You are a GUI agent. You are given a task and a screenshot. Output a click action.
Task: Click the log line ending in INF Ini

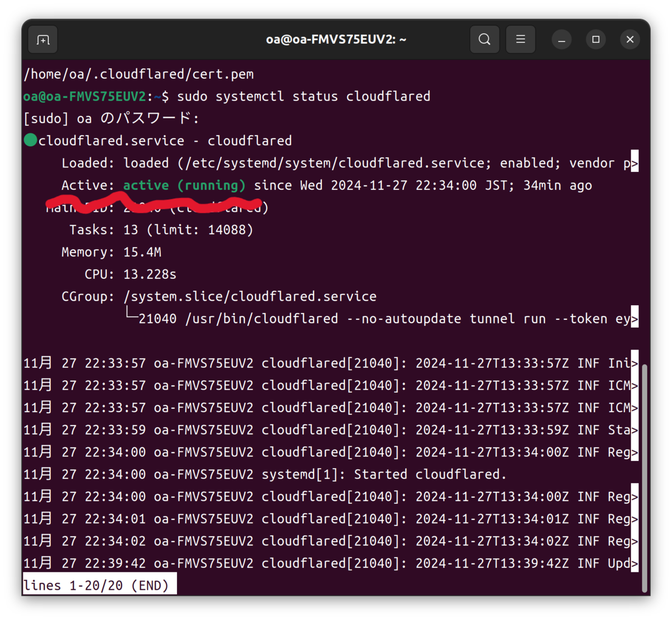pyautogui.click(x=330, y=363)
